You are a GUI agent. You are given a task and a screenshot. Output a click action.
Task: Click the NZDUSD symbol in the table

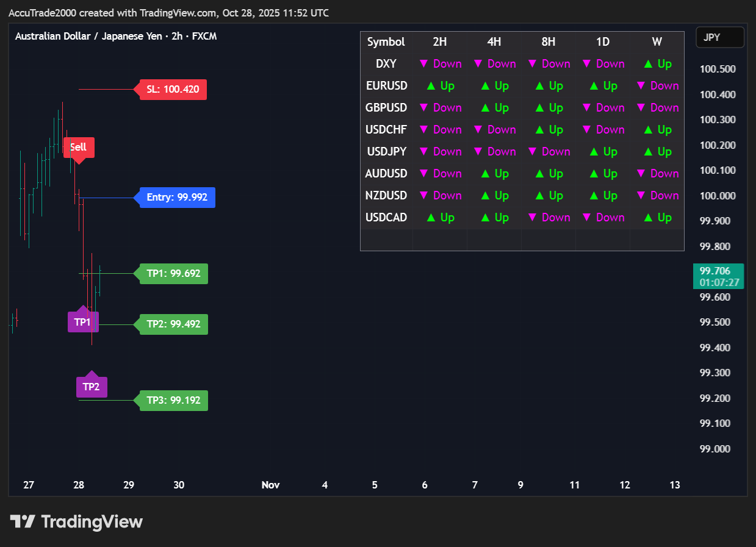(x=386, y=196)
